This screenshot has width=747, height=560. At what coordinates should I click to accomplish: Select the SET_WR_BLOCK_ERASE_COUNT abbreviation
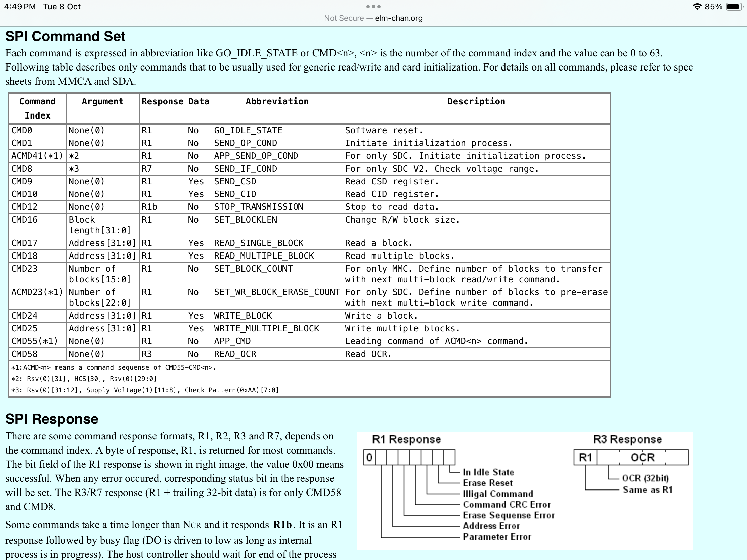coord(277,298)
